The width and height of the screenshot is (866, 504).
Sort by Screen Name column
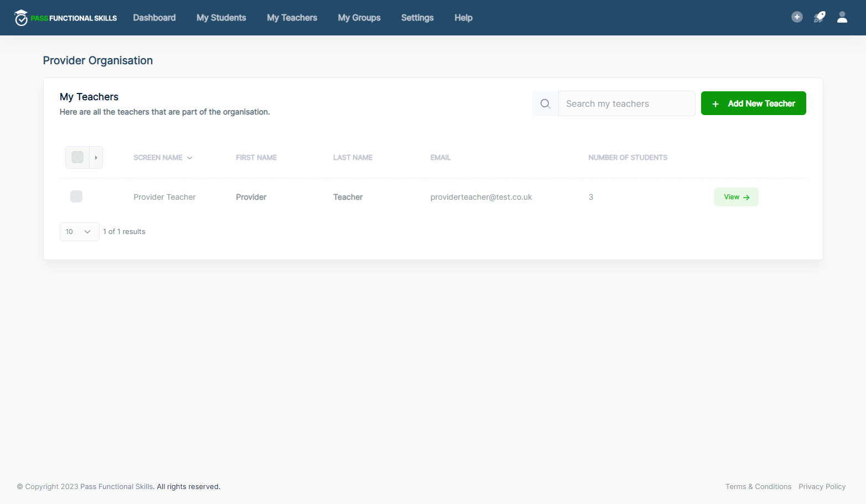pyautogui.click(x=163, y=158)
